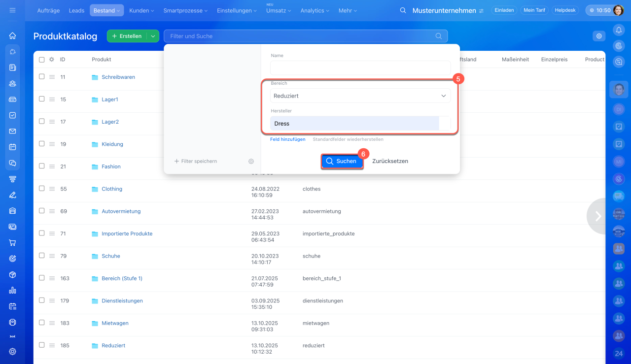Go to home in left sidebar
The image size is (631, 364).
(x=12, y=35)
